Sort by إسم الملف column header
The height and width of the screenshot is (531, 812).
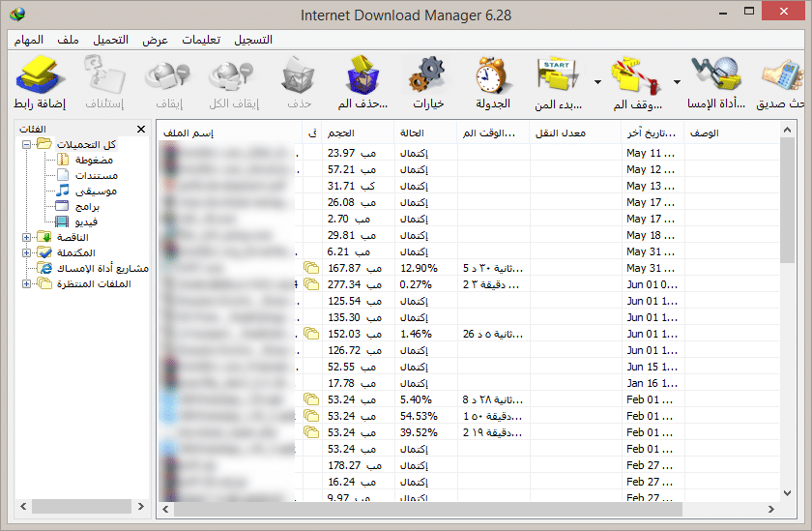(x=229, y=133)
